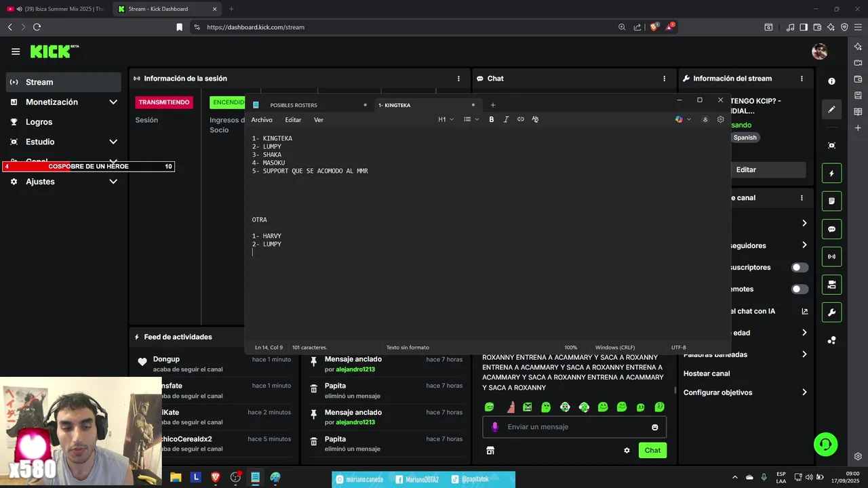Open Notepad from the Windows taskbar
Image resolution: width=868 pixels, height=488 pixels.
[x=255, y=478]
